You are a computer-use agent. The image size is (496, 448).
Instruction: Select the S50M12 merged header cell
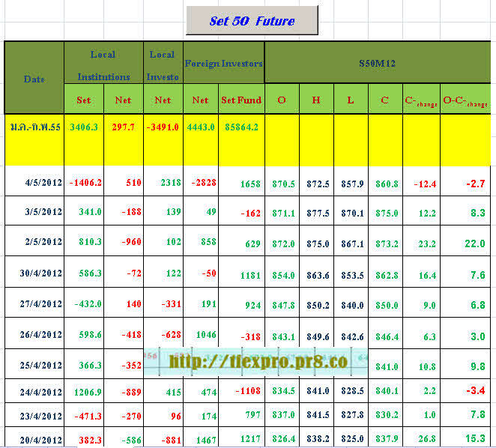pyautogui.click(x=378, y=64)
